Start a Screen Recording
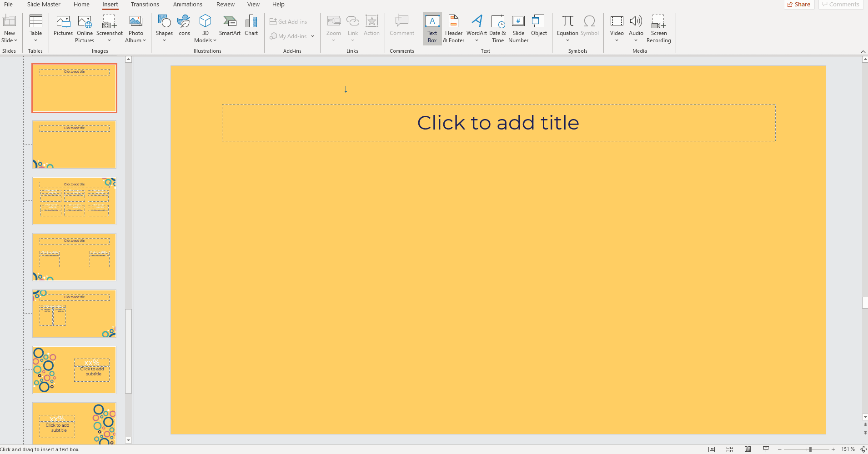Viewport: 868px width, 454px height. tap(658, 28)
